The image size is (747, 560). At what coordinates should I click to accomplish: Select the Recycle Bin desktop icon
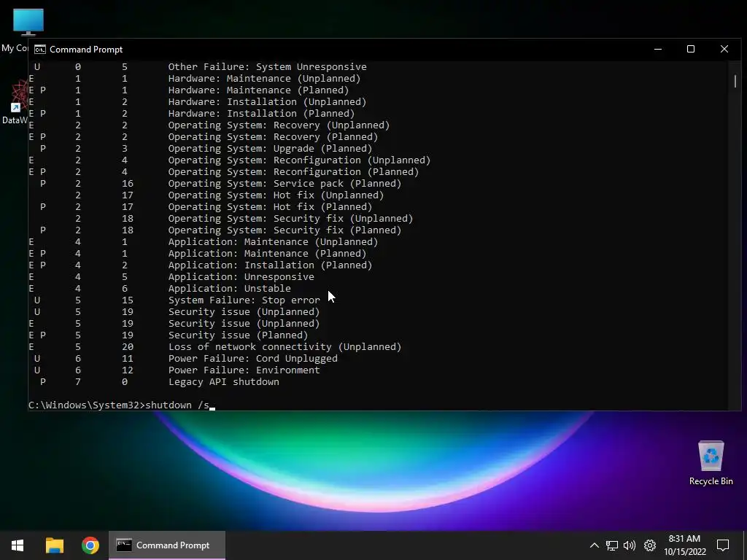click(x=711, y=463)
